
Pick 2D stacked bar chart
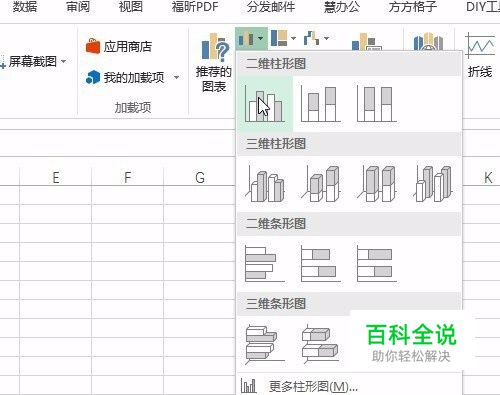(x=320, y=264)
